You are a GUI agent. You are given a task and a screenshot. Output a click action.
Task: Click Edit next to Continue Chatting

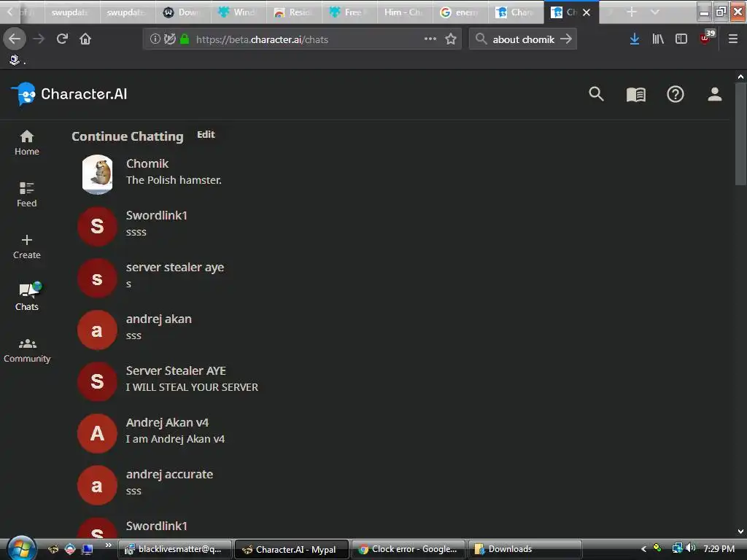click(206, 135)
